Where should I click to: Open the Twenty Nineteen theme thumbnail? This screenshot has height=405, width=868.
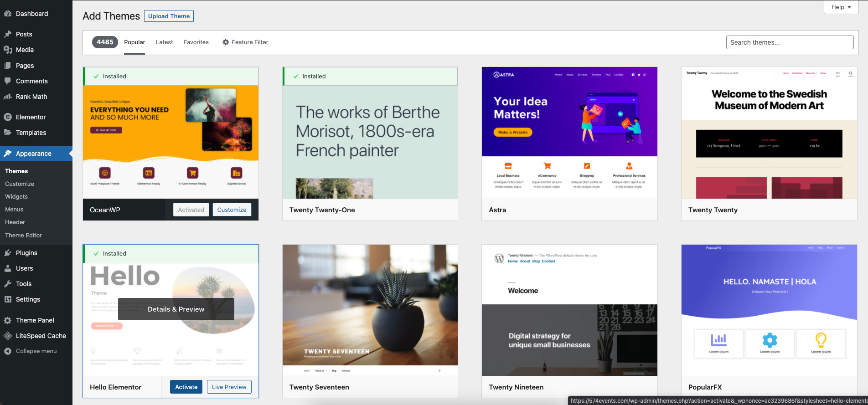569,310
